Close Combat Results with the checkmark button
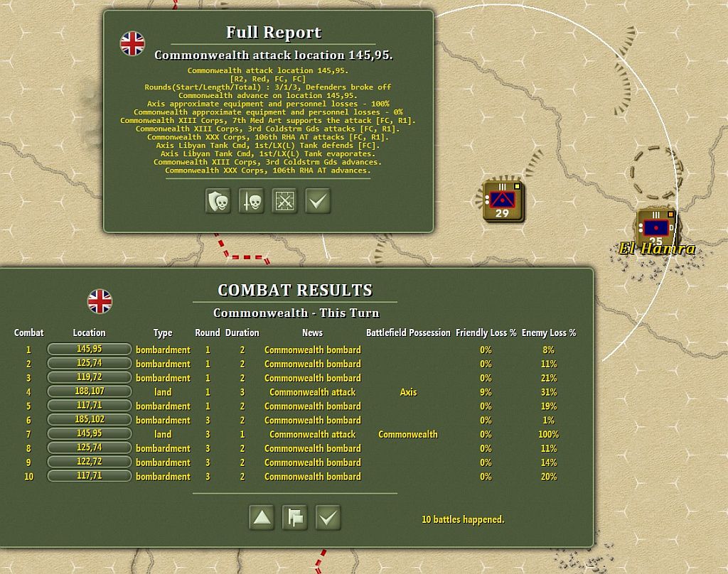 pos(328,517)
